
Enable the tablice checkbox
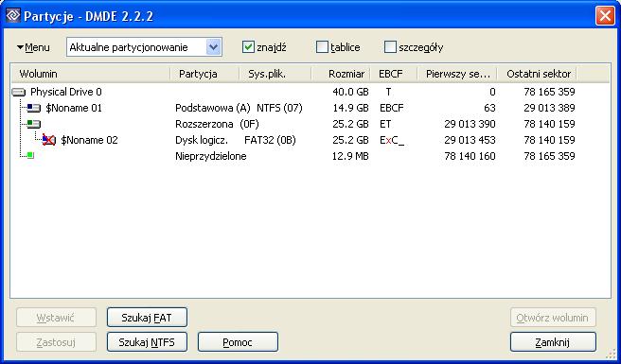pyautogui.click(x=323, y=47)
